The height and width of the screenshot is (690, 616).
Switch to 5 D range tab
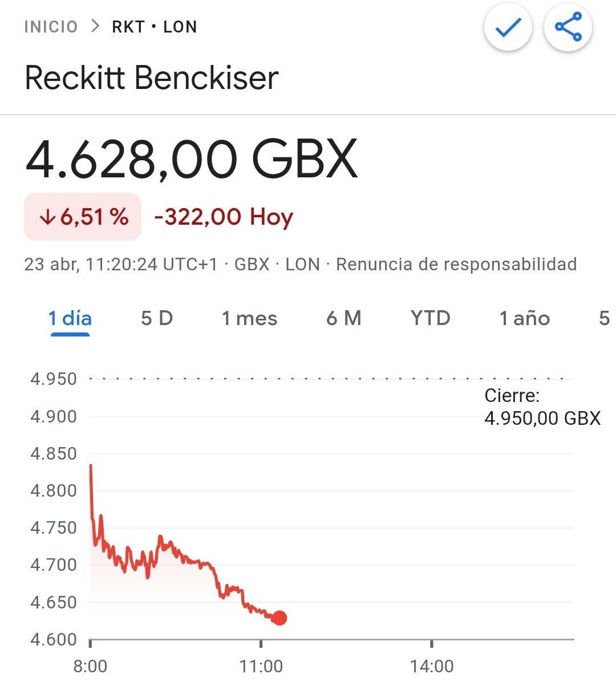tap(157, 318)
